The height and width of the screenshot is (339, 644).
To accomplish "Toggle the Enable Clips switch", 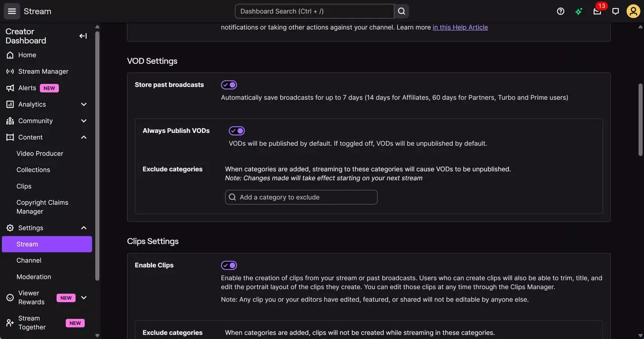I will [229, 266].
